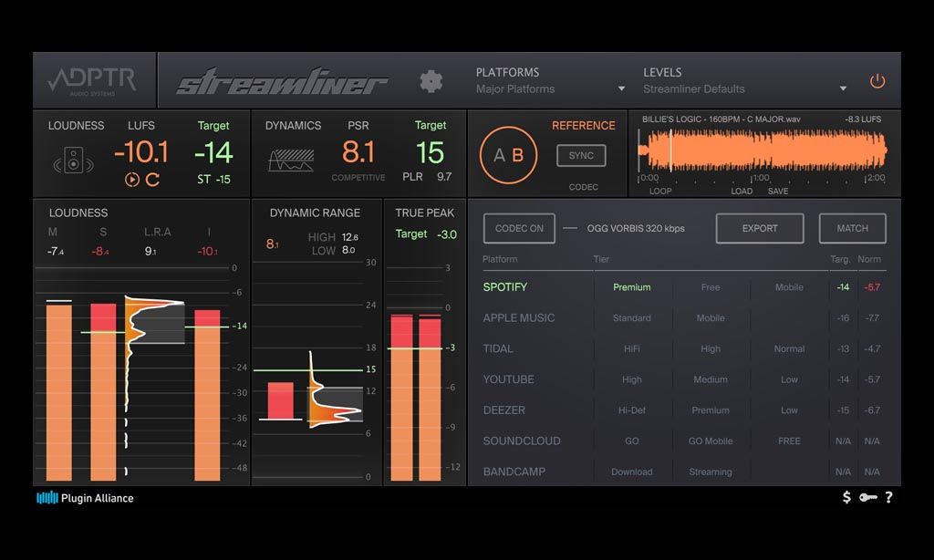This screenshot has width=934, height=560.
Task: Click the dynamics Target 15 value
Action: pyautogui.click(x=431, y=152)
